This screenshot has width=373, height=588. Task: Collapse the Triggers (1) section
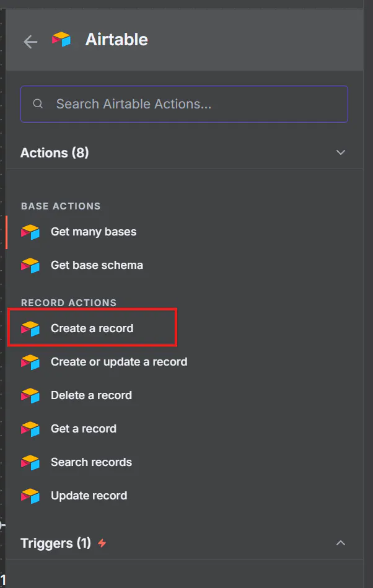coord(340,543)
